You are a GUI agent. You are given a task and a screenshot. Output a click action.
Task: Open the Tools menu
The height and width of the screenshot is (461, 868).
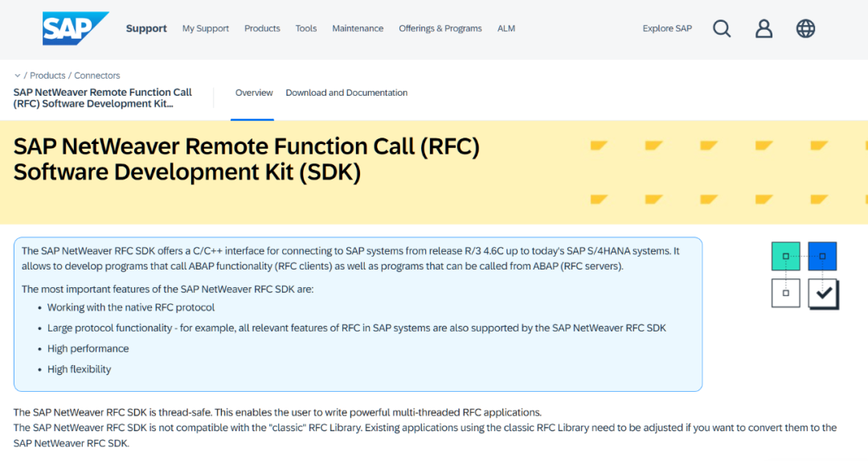click(x=305, y=28)
